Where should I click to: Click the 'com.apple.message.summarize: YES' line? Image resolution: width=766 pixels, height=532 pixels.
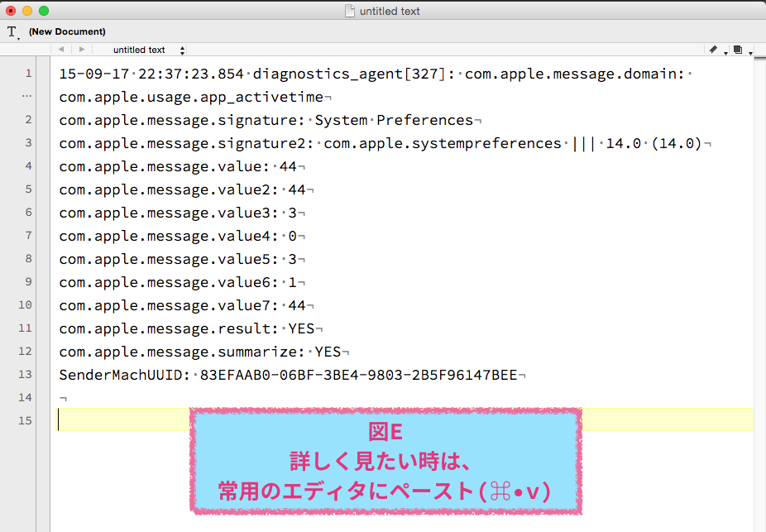200,352
